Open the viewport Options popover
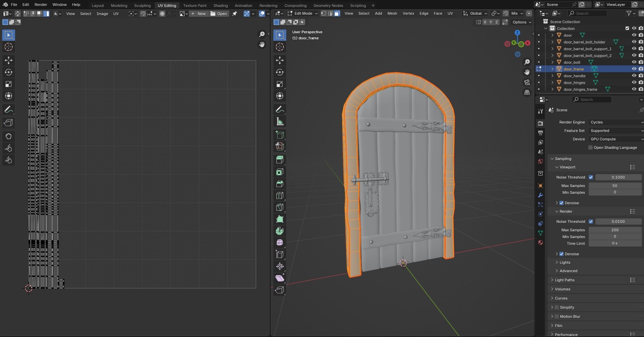This screenshot has width=644, height=337. pos(522,22)
